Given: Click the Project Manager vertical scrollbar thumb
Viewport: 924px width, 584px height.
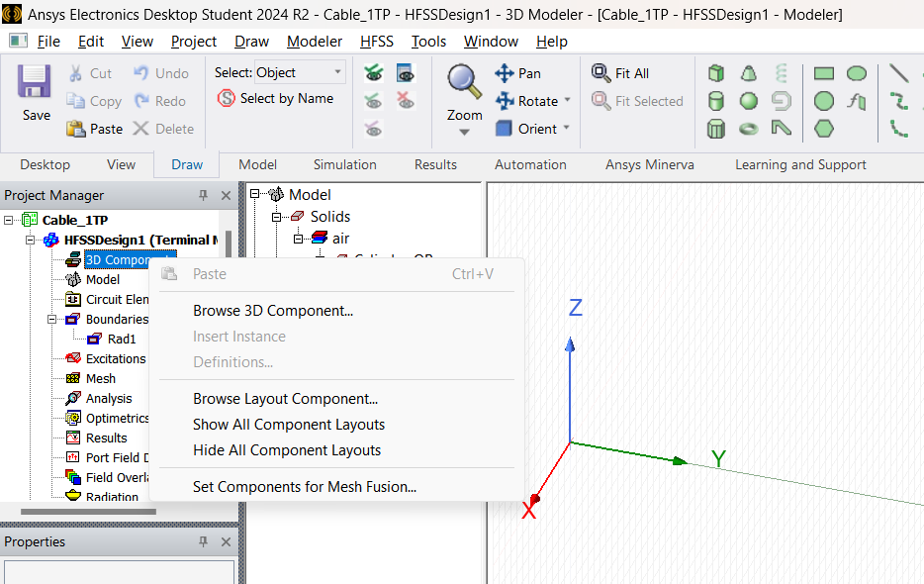Looking at the screenshot, I should (229, 243).
